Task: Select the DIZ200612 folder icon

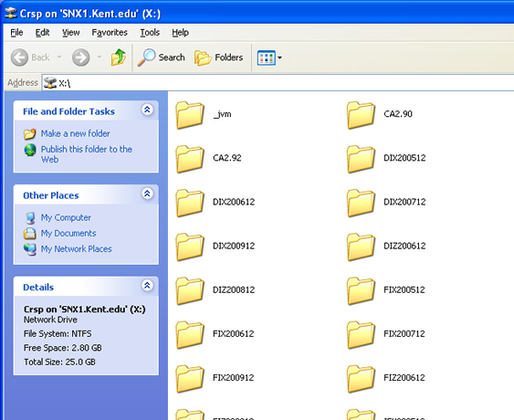Action: click(x=361, y=247)
